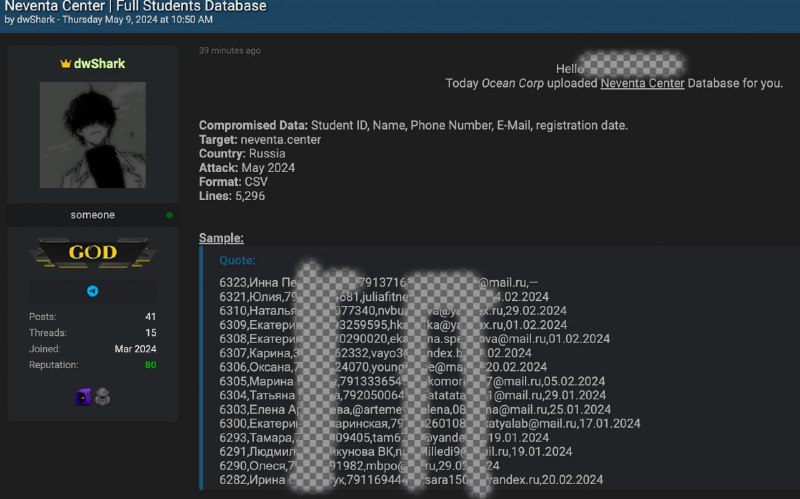Click the gray hacker figure badge icon
The image size is (800, 499).
(103, 396)
